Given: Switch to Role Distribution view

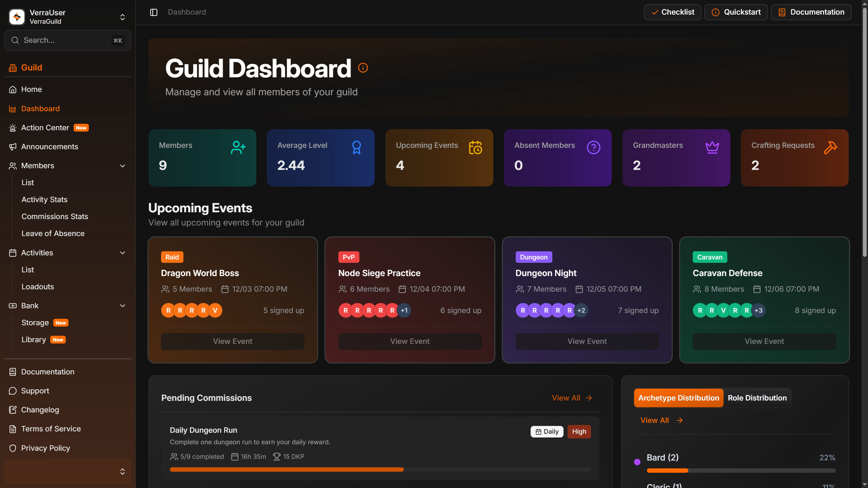Looking at the screenshot, I should coord(757,398).
